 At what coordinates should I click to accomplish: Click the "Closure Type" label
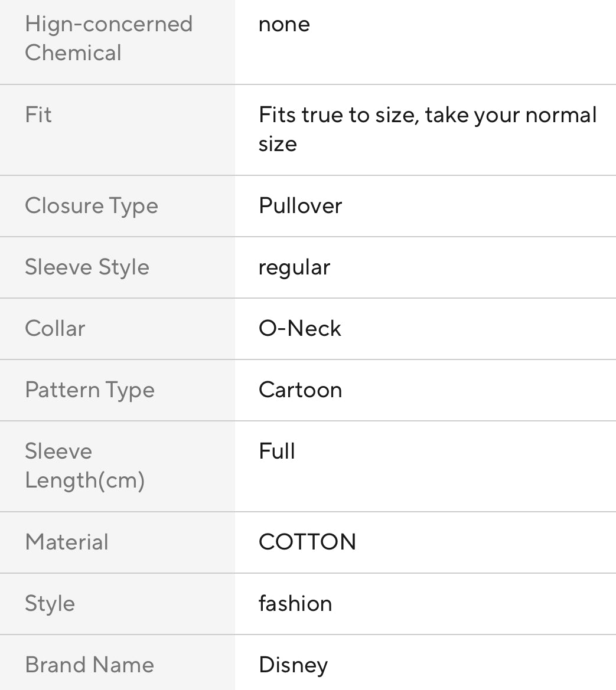pyautogui.click(x=92, y=206)
